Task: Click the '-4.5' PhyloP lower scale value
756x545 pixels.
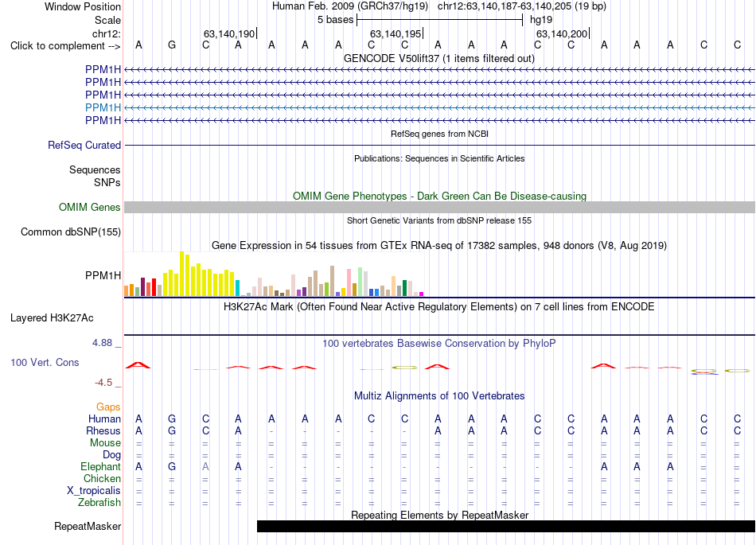Action: [x=103, y=383]
